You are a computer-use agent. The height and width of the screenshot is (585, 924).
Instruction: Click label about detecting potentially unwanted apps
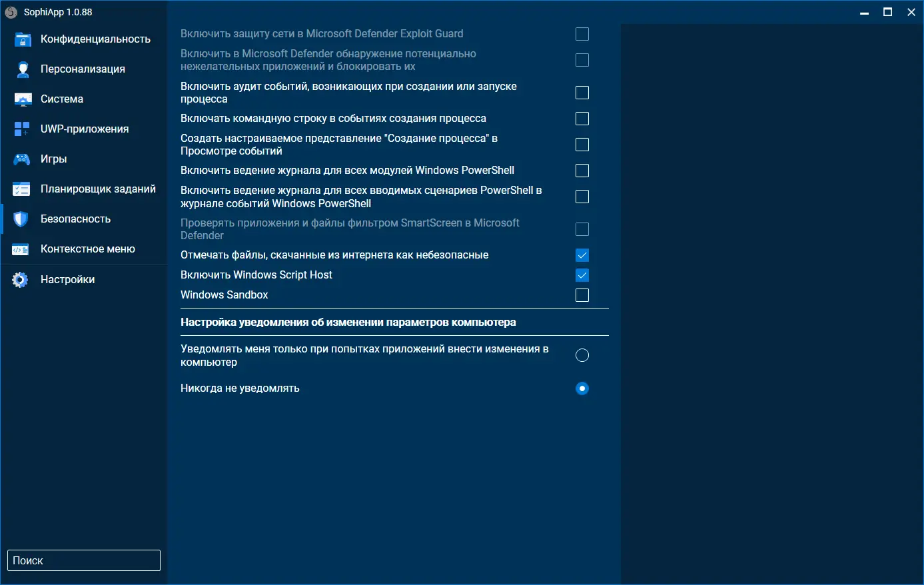tap(328, 60)
